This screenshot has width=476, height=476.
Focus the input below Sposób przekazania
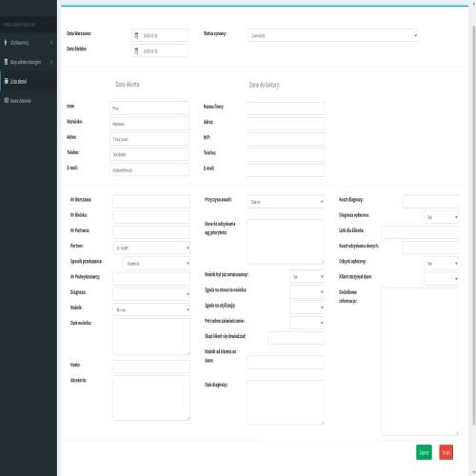tap(151, 278)
